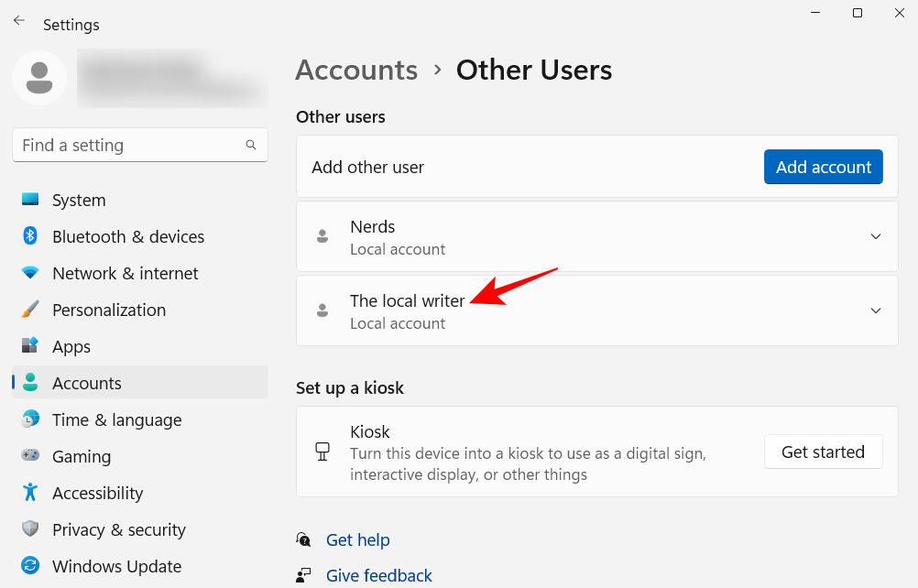Open Bluetooth & devices icon

[30, 236]
